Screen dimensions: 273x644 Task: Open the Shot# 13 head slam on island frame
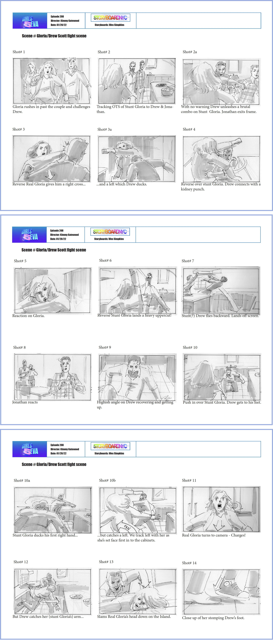click(x=138, y=591)
